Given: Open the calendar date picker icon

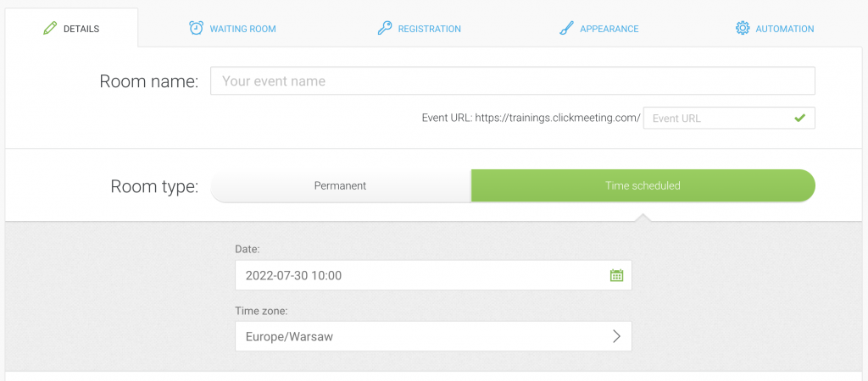Looking at the screenshot, I should coord(616,275).
